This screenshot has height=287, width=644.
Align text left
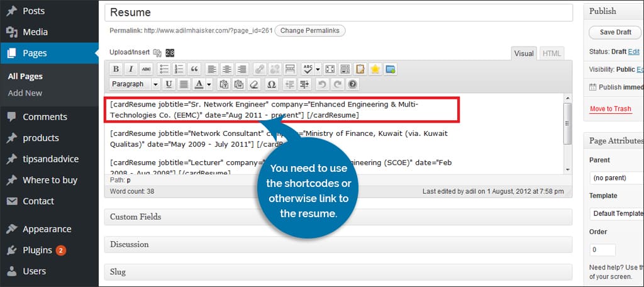coord(211,69)
